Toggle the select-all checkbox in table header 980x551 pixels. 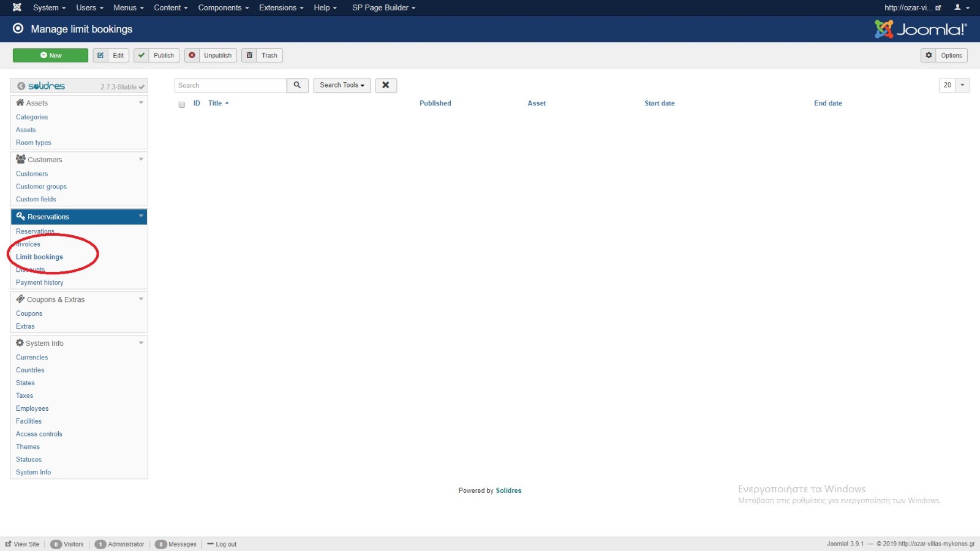[182, 105]
